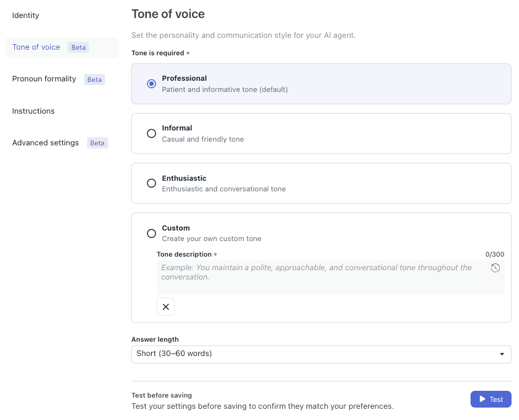Viewport: 519px width, 420px height.
Task: Click the caret on the Answer length selector
Action: pos(502,354)
